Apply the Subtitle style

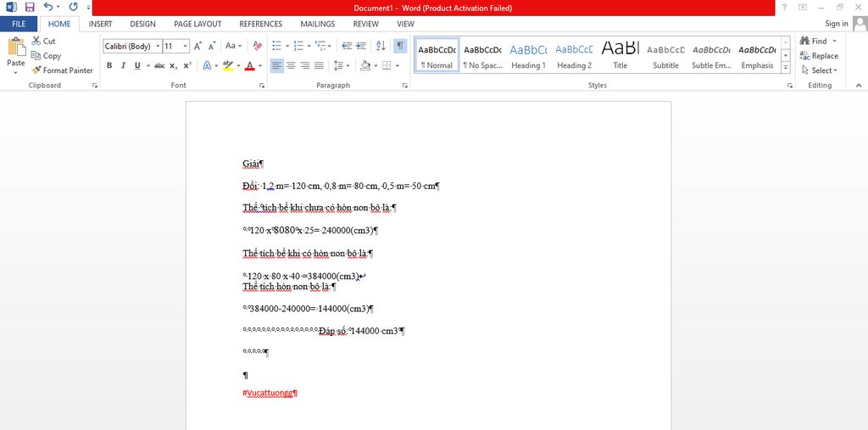tap(666, 55)
